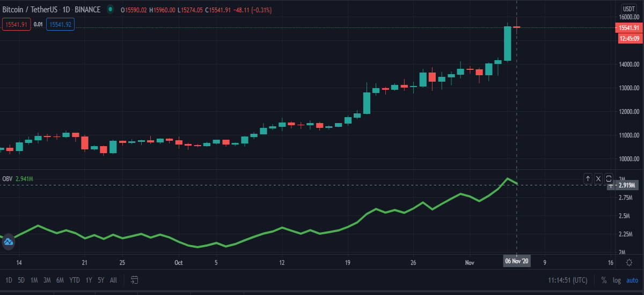
Task: Open the timezone menu at 11:14:51 (UTC)
Action: tap(568, 280)
